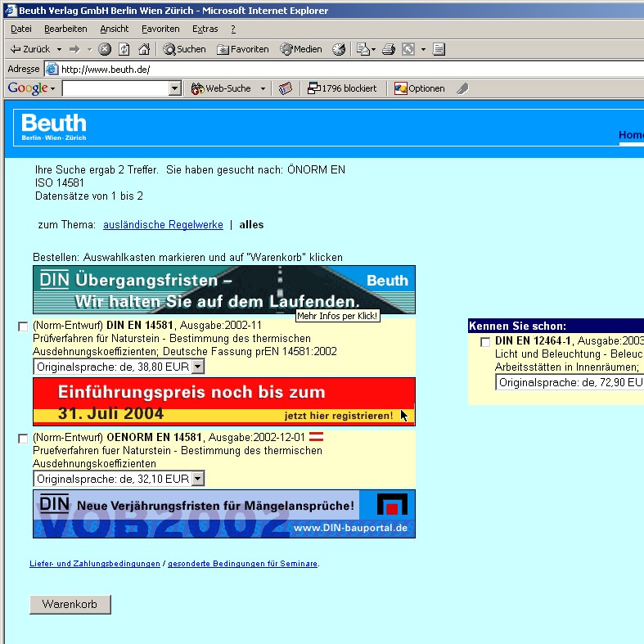Click the Google toolbar highlighter pen icon
644x644 pixels.
coord(462,88)
